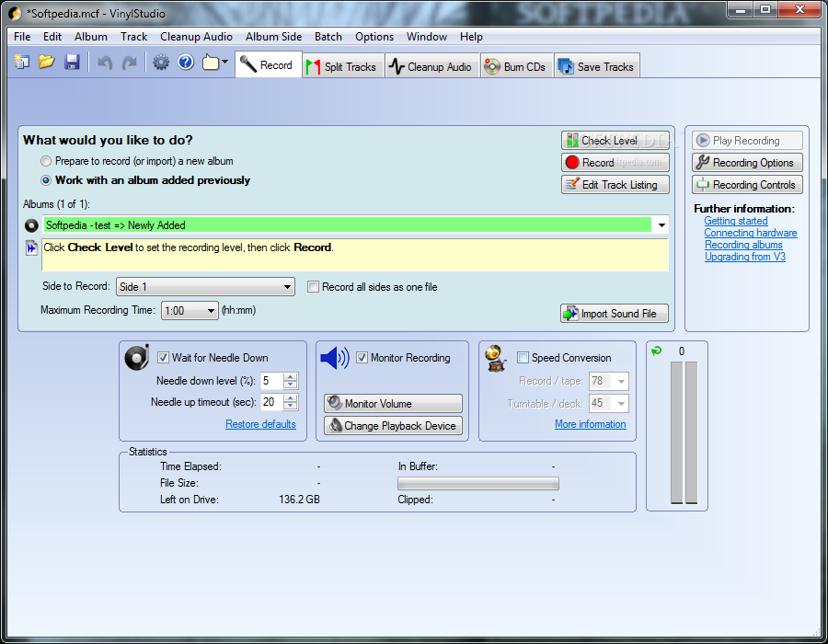Save with the floppy disk icon
Image resolution: width=828 pixels, height=644 pixels.
[x=72, y=63]
